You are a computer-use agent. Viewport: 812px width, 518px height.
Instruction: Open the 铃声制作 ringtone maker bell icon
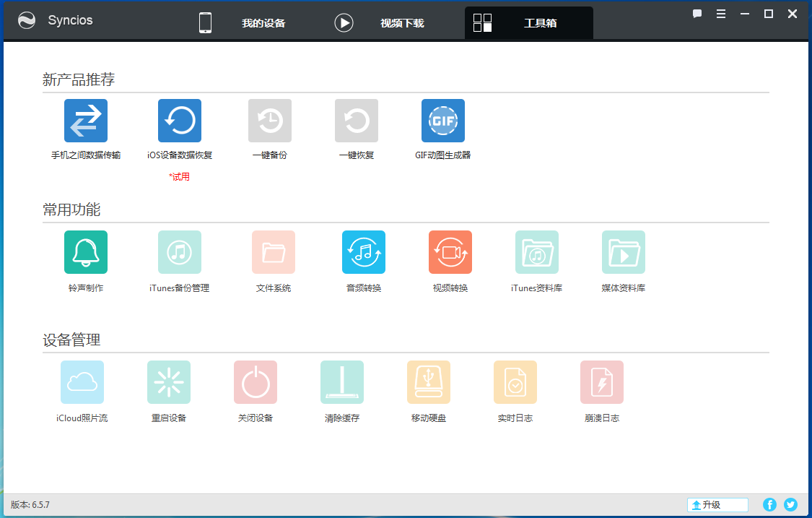[86, 252]
